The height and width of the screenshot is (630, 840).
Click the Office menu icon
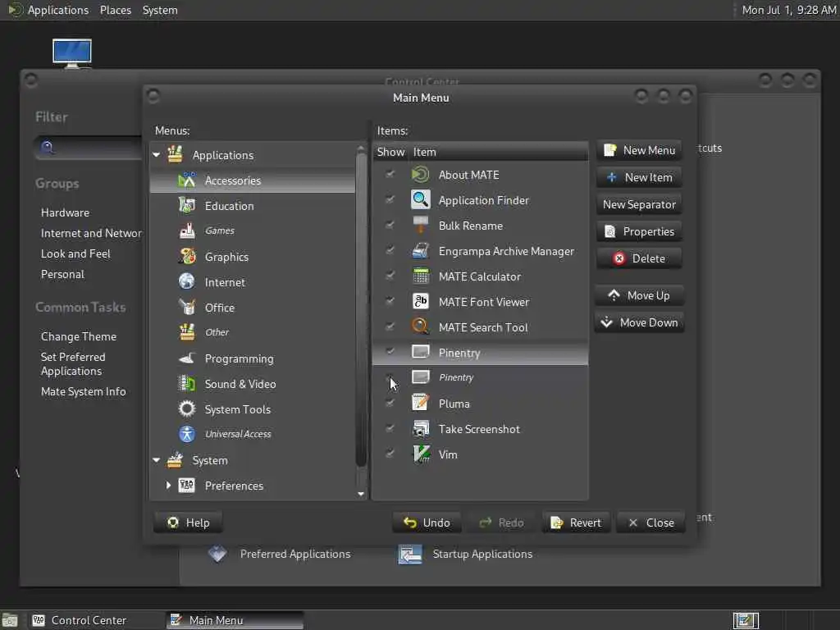(x=186, y=307)
